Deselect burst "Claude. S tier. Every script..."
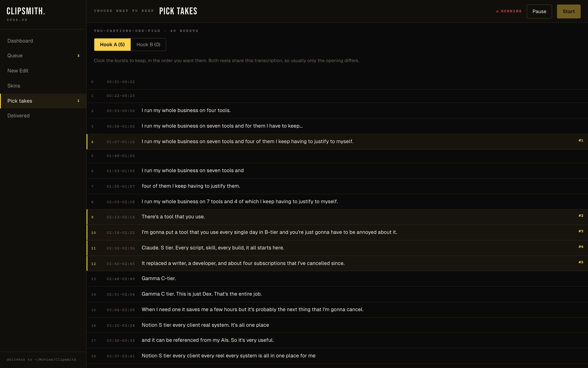588x368 pixels. click(337, 248)
